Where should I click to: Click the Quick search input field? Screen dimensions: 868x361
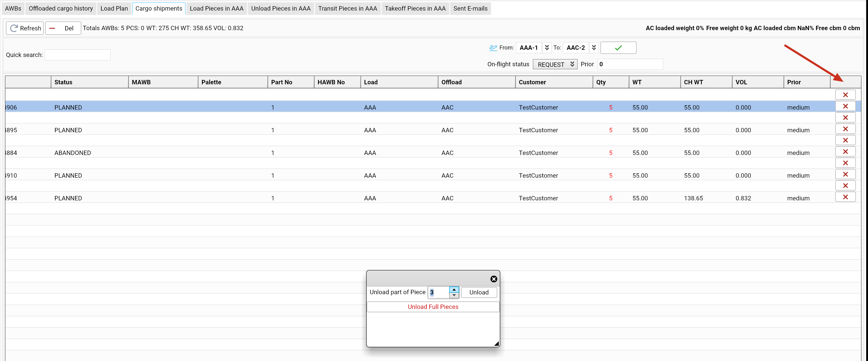(77, 55)
